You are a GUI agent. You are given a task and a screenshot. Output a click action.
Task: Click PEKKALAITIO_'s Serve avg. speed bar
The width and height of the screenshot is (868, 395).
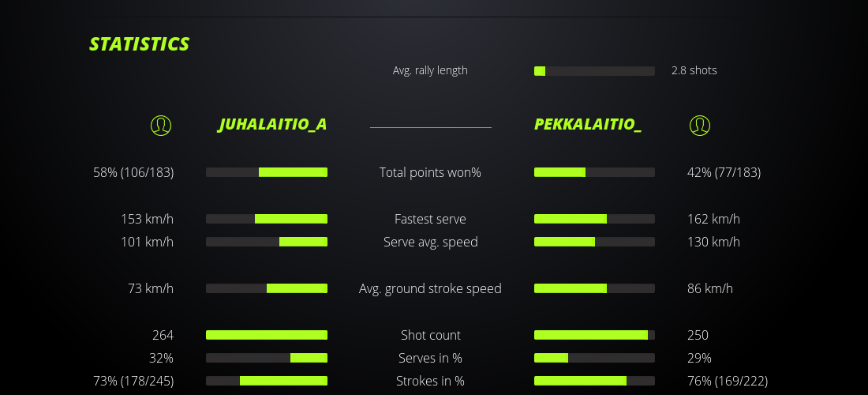[x=594, y=242]
